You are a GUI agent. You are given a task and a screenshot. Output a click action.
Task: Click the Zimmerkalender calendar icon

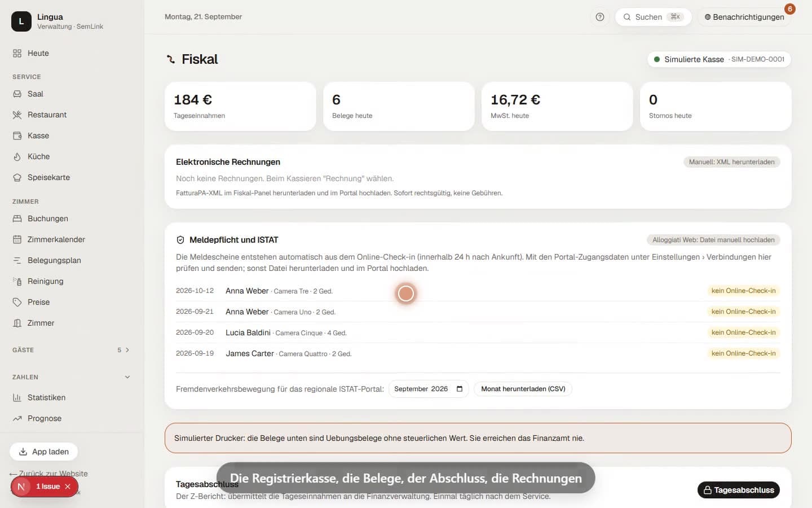point(17,239)
